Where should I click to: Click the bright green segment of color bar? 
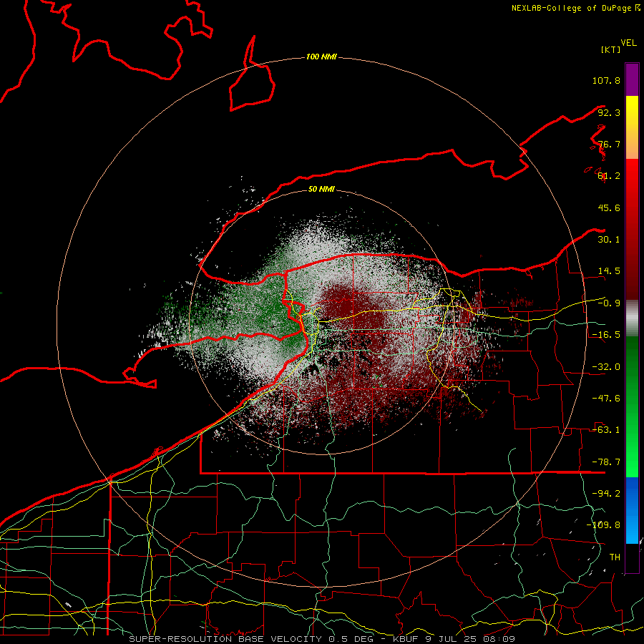coord(632,406)
